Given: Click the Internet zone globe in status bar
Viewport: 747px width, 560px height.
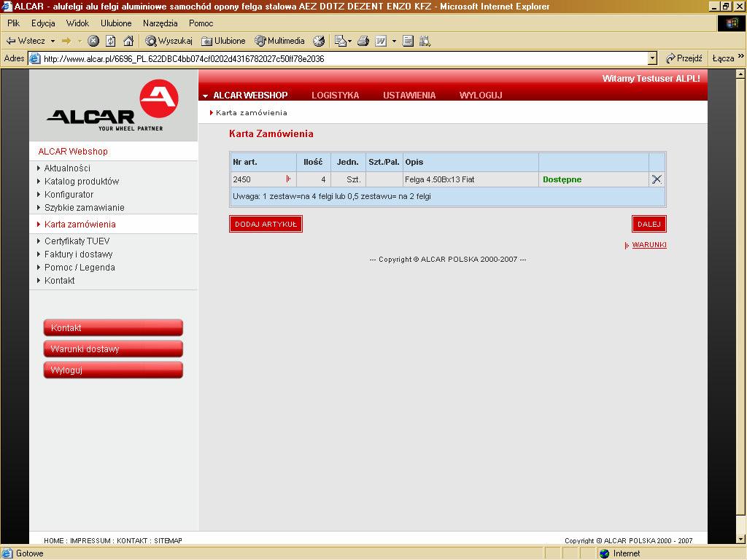Looking at the screenshot, I should tap(605, 553).
